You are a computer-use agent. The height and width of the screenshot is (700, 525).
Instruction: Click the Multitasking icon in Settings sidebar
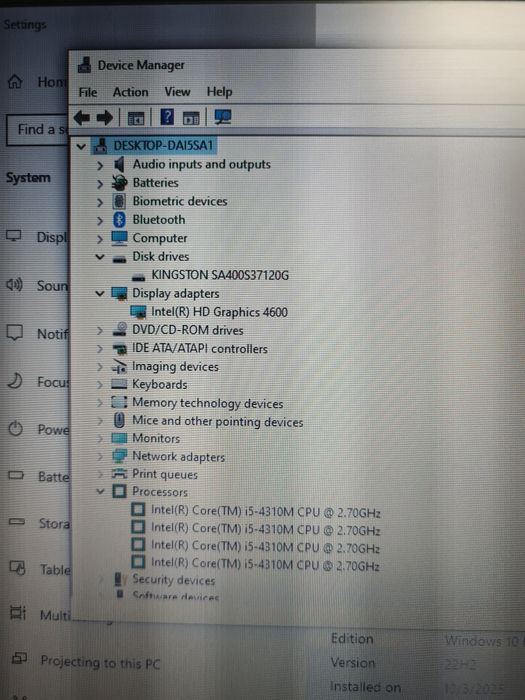coord(18,612)
